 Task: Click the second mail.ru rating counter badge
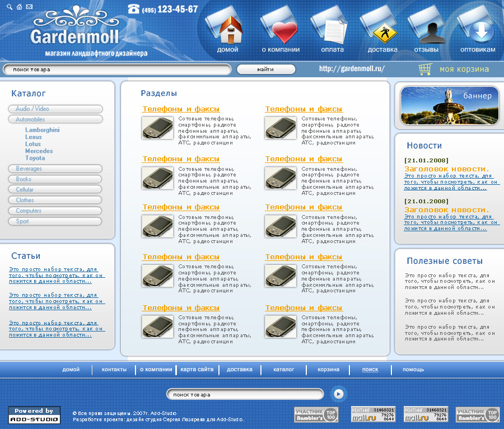click(426, 414)
